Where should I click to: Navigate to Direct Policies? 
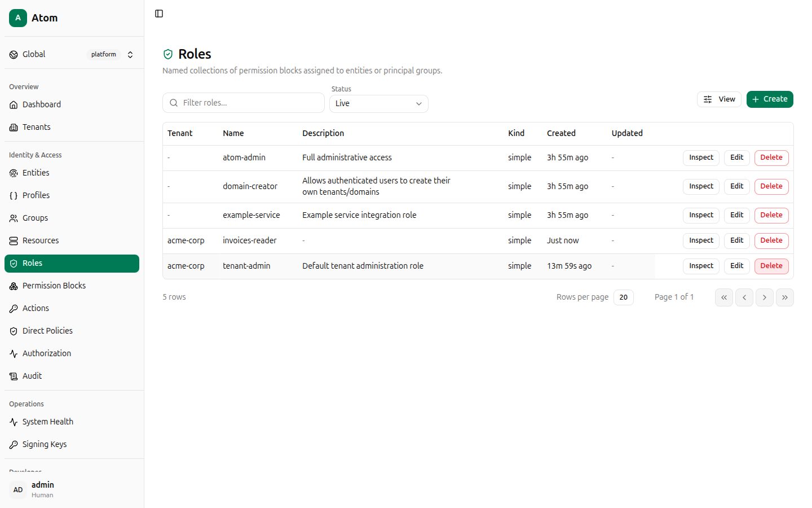click(72, 331)
